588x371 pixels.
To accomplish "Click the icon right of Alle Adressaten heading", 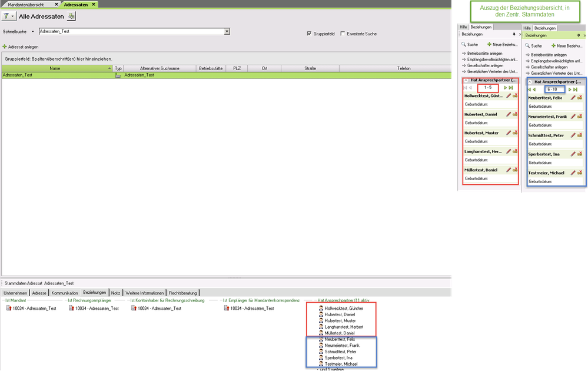I will tap(71, 17).
